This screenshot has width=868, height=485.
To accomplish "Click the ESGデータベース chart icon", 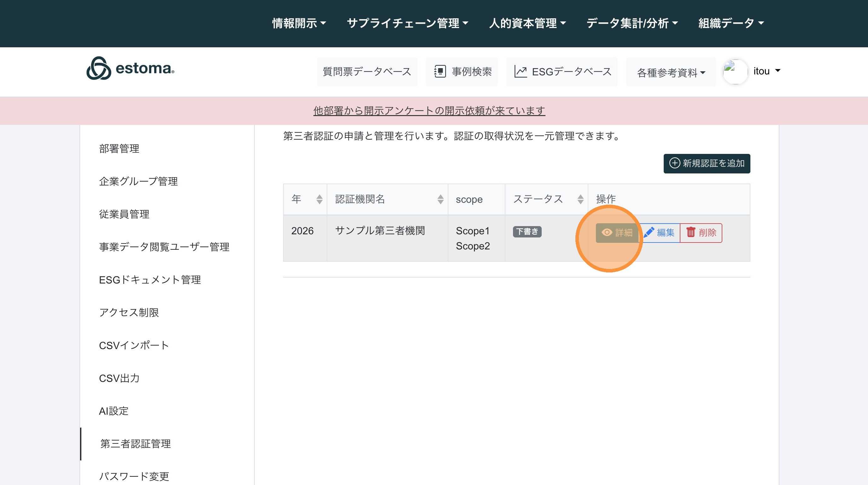I will coord(521,72).
